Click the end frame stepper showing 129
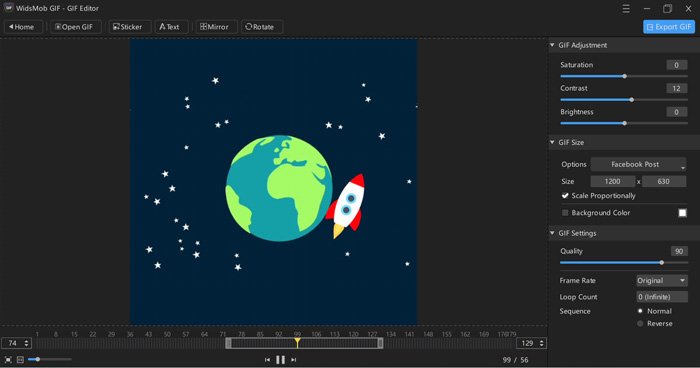 532,343
